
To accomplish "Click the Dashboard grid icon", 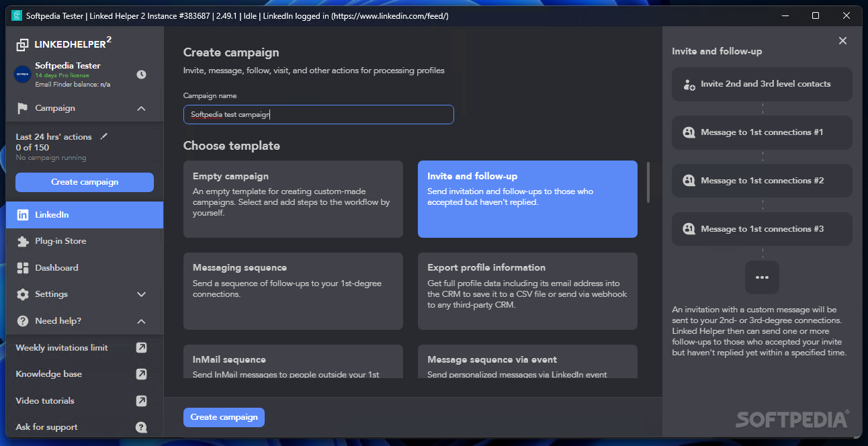I will tap(23, 268).
